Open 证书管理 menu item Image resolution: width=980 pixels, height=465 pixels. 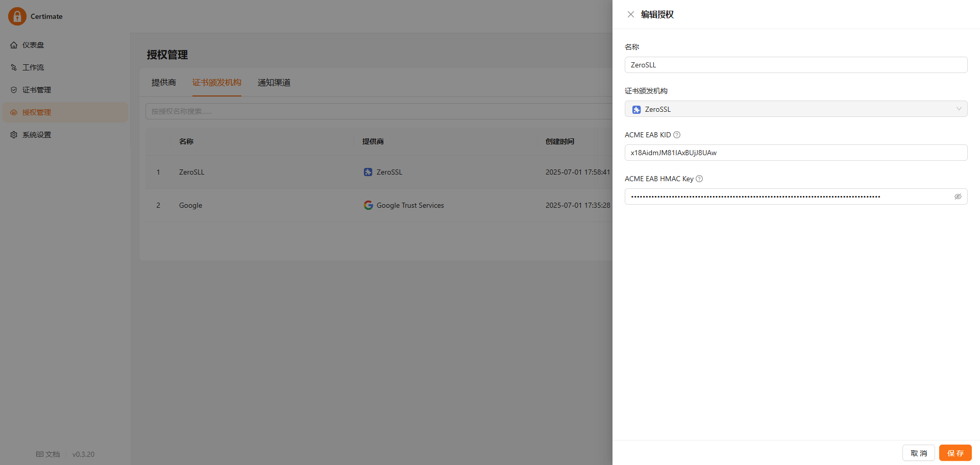pyautogui.click(x=65, y=90)
